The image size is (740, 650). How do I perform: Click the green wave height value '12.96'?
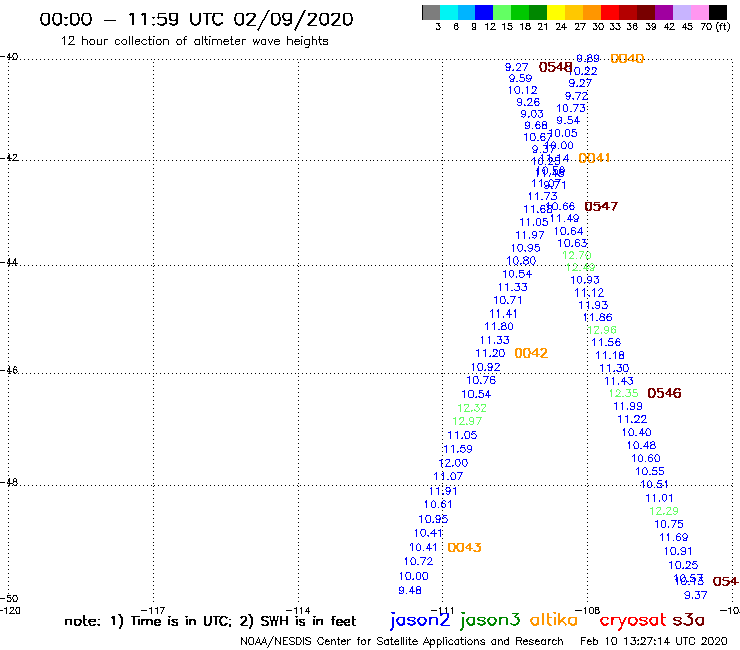point(602,330)
